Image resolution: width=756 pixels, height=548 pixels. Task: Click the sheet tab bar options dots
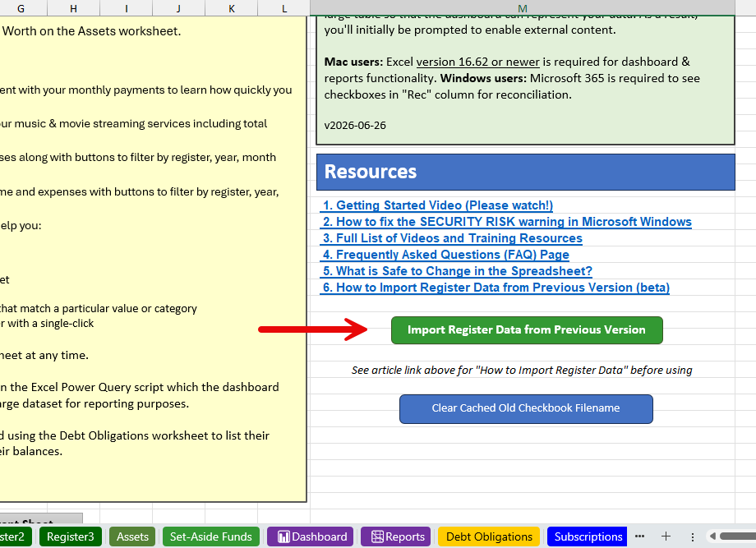click(693, 537)
